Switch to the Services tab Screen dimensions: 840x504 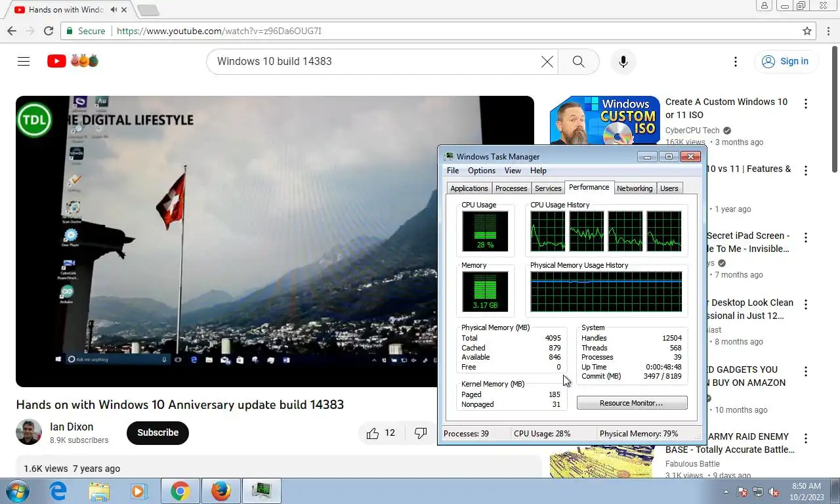(548, 188)
